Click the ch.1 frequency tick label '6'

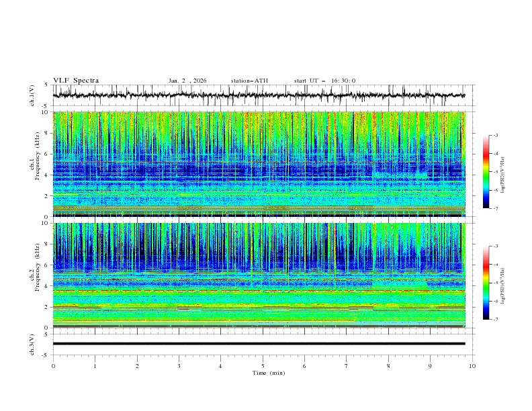pos(48,154)
